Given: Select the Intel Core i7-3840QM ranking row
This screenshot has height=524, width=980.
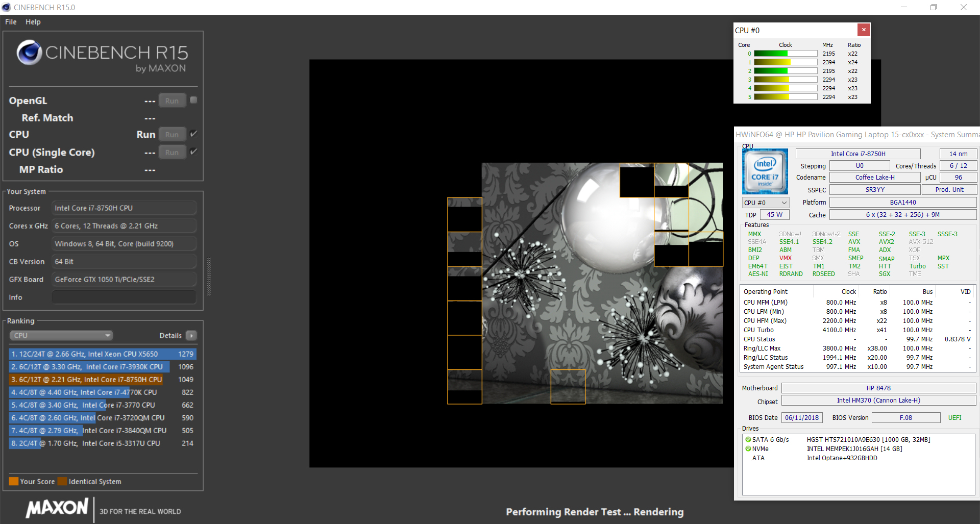Looking at the screenshot, I should tap(103, 431).
